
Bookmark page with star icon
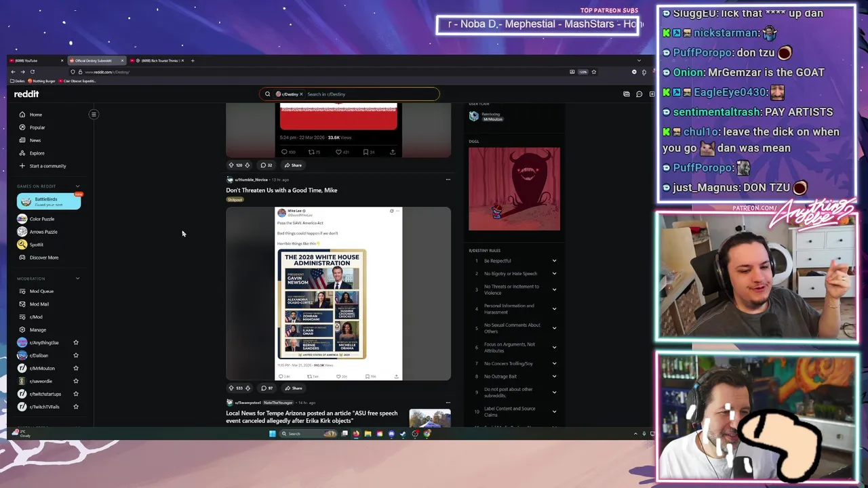[x=594, y=72]
